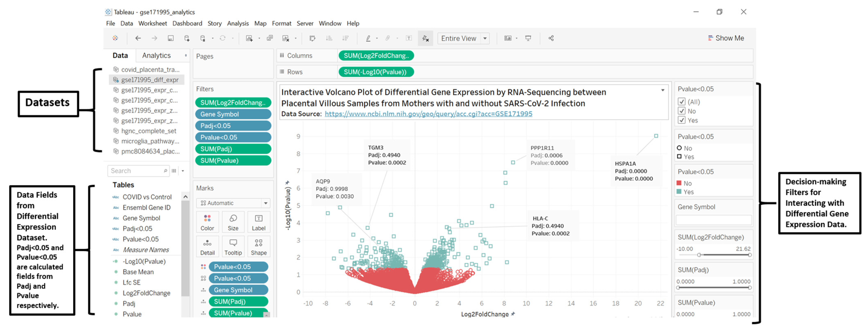Uncheck the (All) Pvalue<0.05 checkbox
Image resolution: width=868 pixels, height=333 pixels.
(x=681, y=102)
